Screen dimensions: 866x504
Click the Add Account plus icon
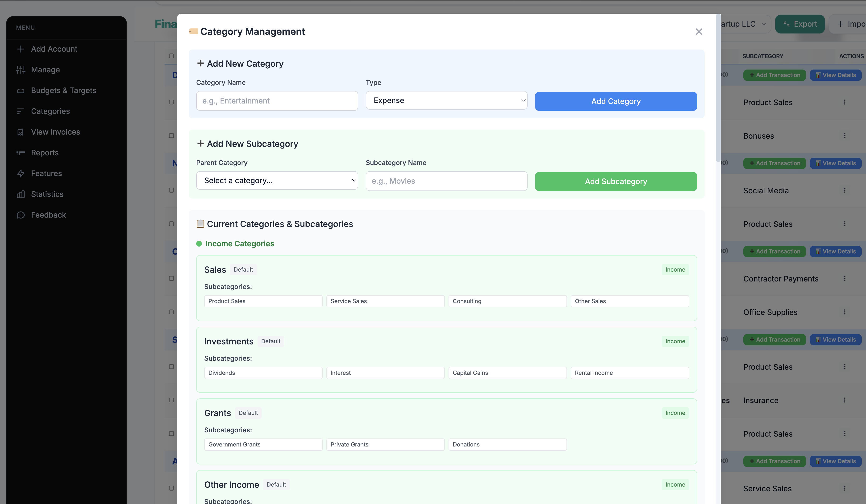point(21,49)
